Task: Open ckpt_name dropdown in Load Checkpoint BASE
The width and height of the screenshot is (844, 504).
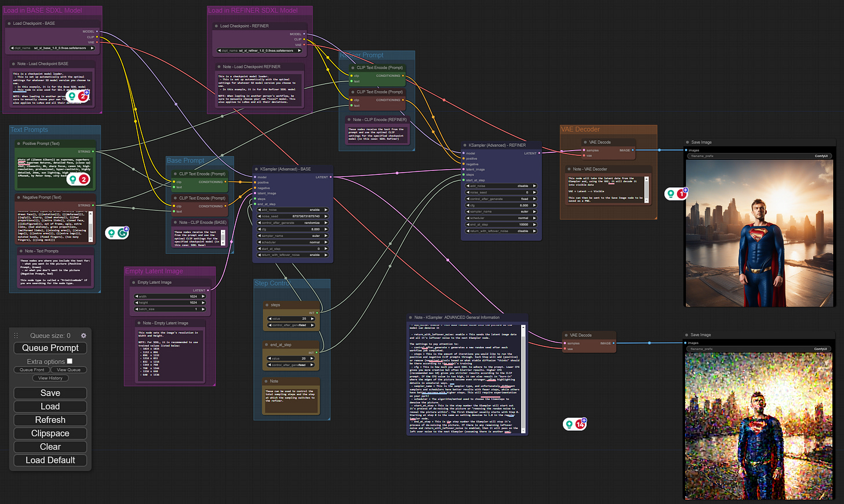Action: [x=52, y=48]
